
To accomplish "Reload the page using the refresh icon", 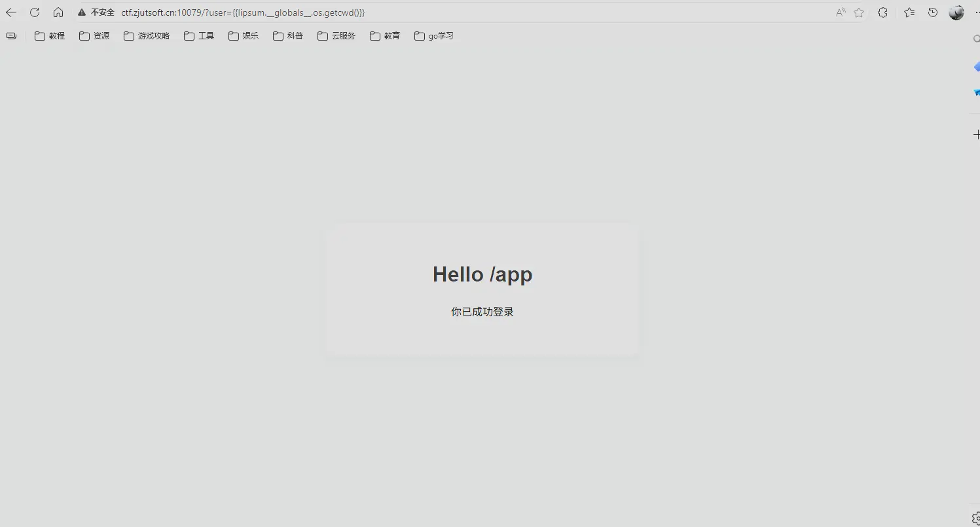I will (x=34, y=12).
